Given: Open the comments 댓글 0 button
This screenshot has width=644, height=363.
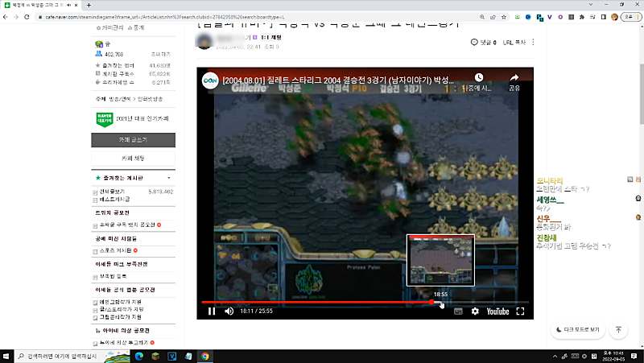Looking at the screenshot, I should (484, 43).
